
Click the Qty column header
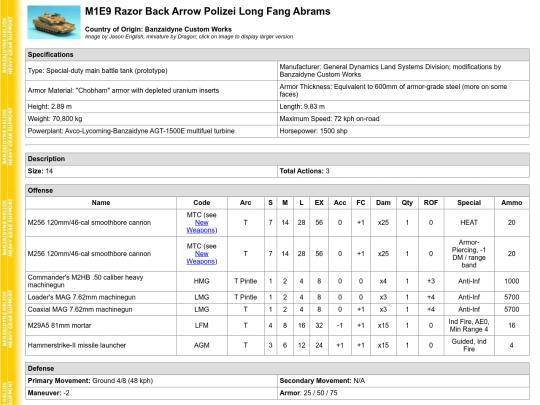click(407, 203)
